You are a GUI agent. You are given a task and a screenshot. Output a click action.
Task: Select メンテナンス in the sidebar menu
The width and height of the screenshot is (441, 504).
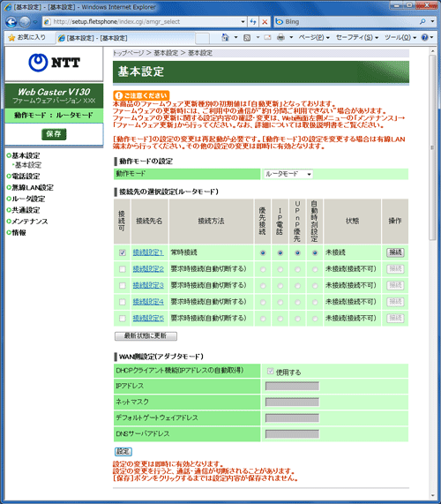30,222
